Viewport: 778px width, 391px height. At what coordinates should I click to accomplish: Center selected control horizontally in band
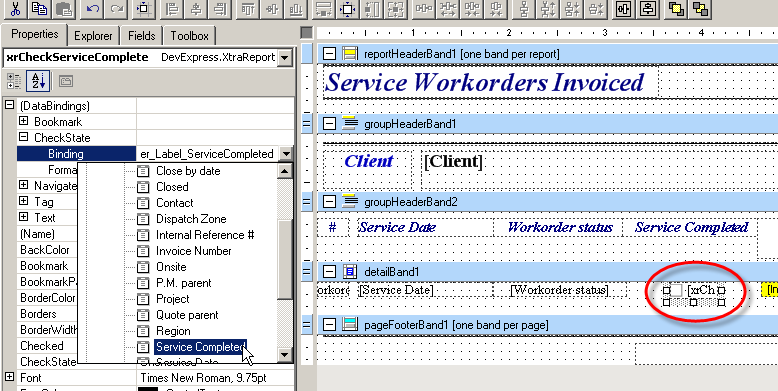pos(624,8)
